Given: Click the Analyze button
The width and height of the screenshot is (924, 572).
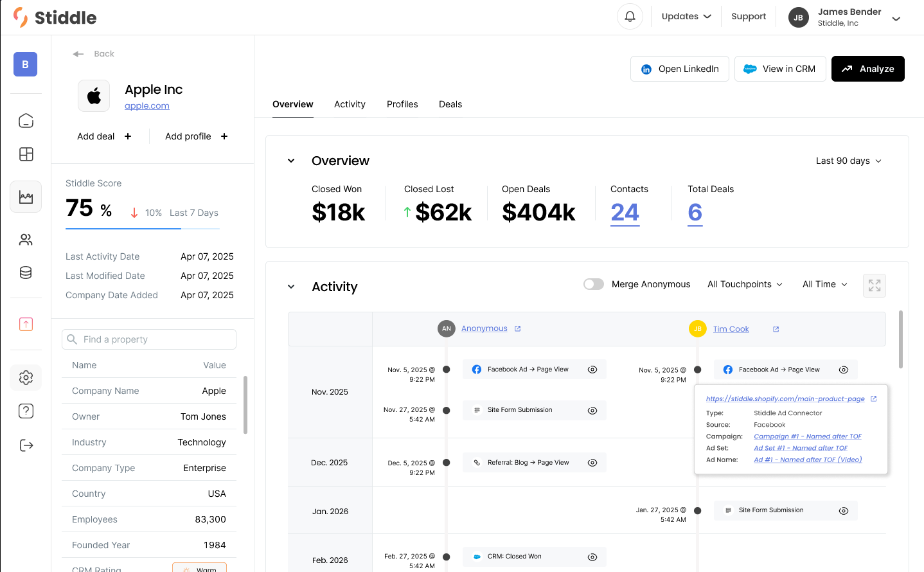Looking at the screenshot, I should 868,69.
